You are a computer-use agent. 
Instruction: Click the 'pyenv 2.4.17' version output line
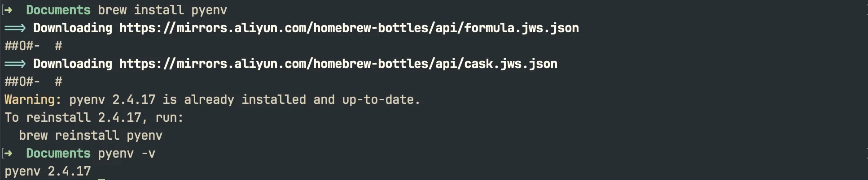point(48,171)
